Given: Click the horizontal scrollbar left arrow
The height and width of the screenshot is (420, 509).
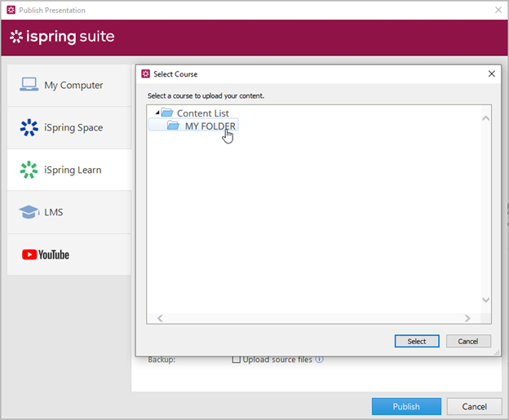Looking at the screenshot, I should point(160,318).
